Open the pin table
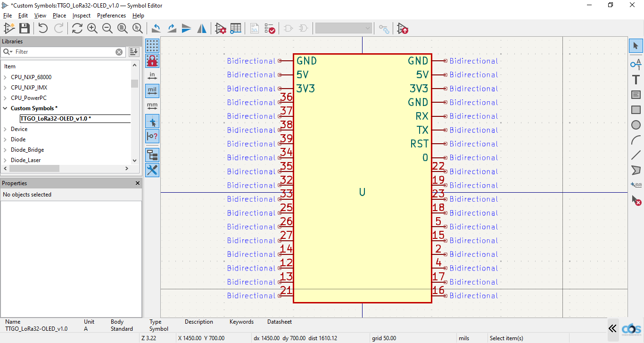This screenshot has height=343, width=644. click(236, 28)
